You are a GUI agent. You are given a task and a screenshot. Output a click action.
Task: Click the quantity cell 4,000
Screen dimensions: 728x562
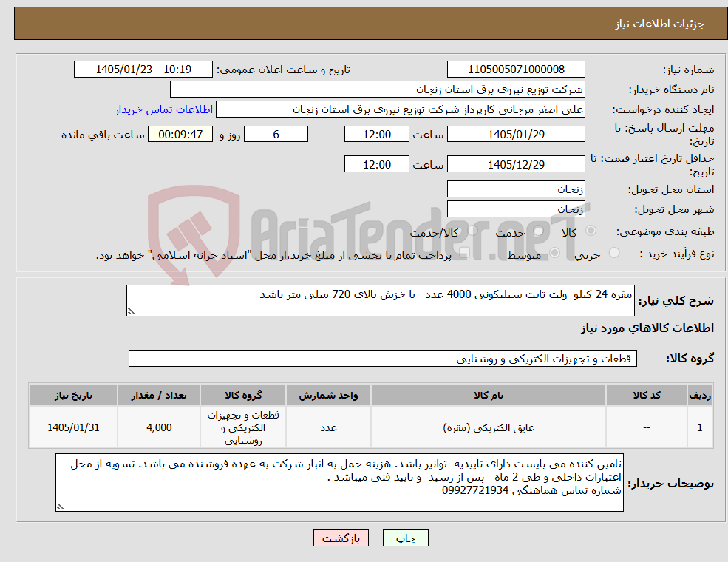point(159,427)
